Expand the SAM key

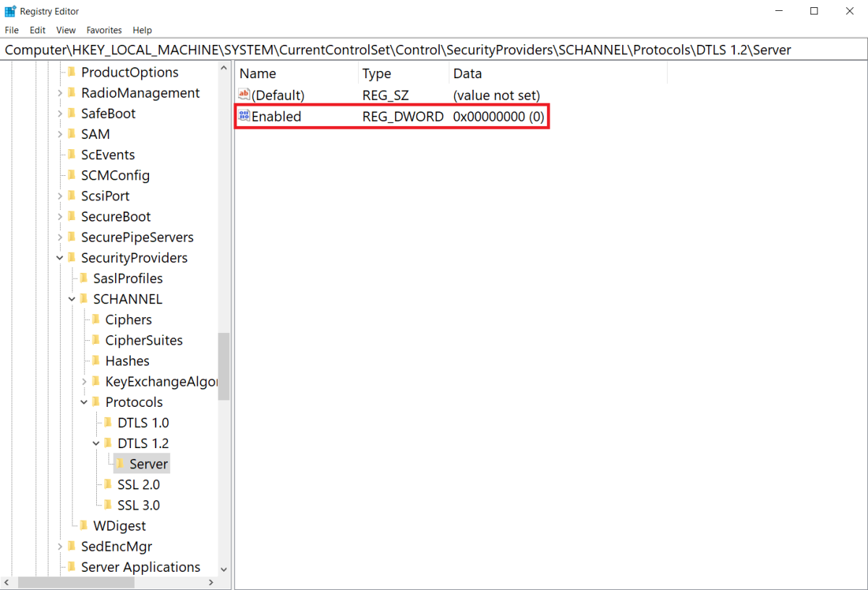(x=60, y=134)
